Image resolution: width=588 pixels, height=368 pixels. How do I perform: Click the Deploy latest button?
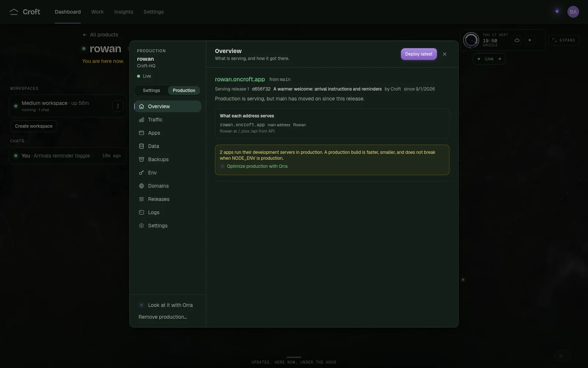coord(419,54)
